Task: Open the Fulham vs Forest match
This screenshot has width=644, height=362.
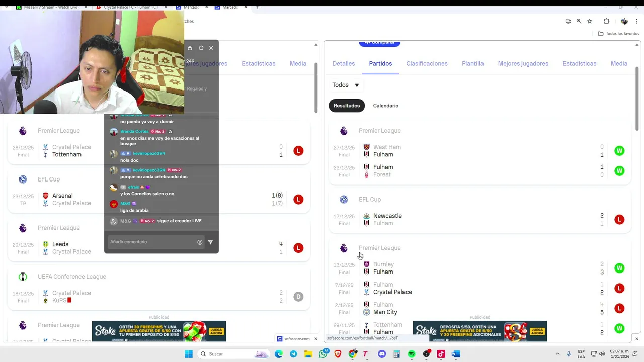Action: [479, 171]
